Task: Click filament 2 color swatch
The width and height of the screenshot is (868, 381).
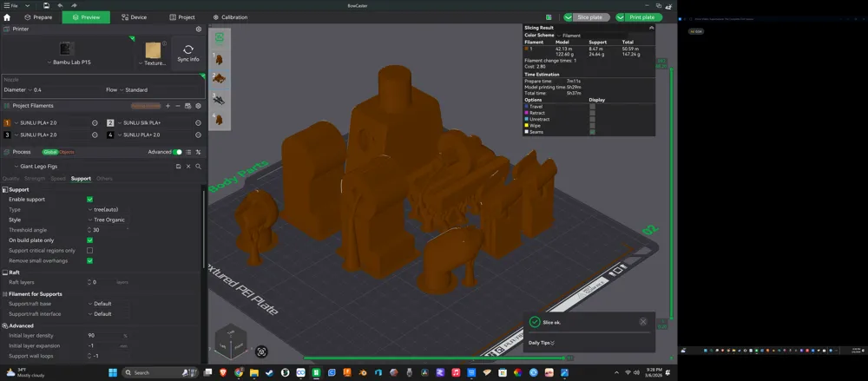Action: tap(110, 123)
